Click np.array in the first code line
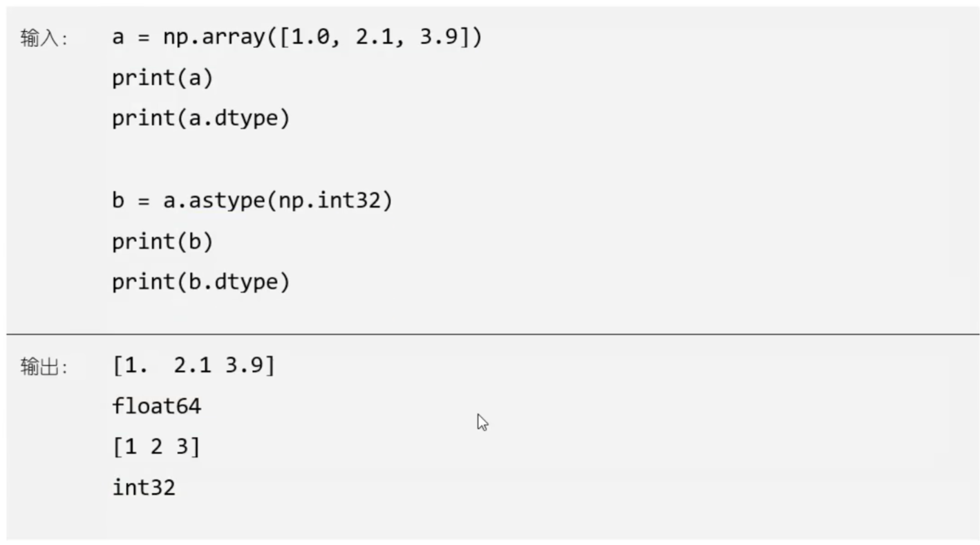This screenshot has height=545, width=980. (214, 37)
